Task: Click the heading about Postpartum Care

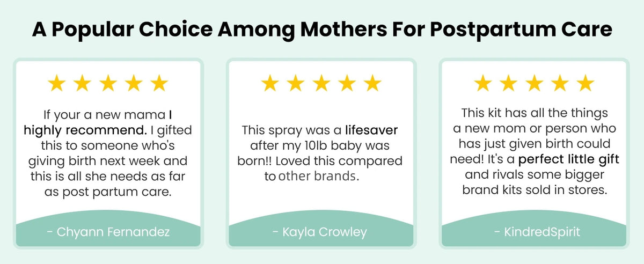Action: 322,29
